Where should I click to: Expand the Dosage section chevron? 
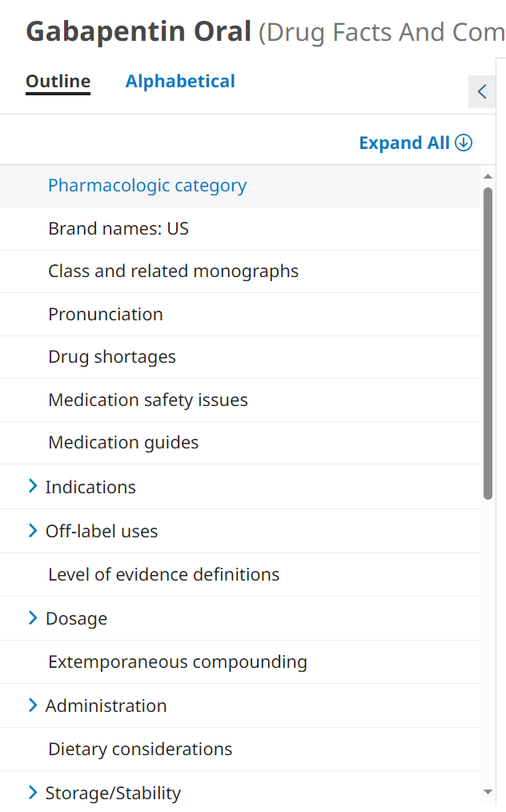(x=33, y=617)
